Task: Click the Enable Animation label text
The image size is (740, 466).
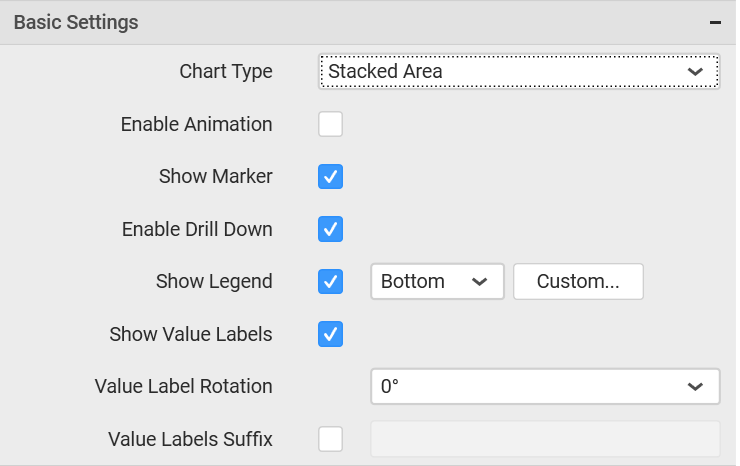Action: [197, 125]
